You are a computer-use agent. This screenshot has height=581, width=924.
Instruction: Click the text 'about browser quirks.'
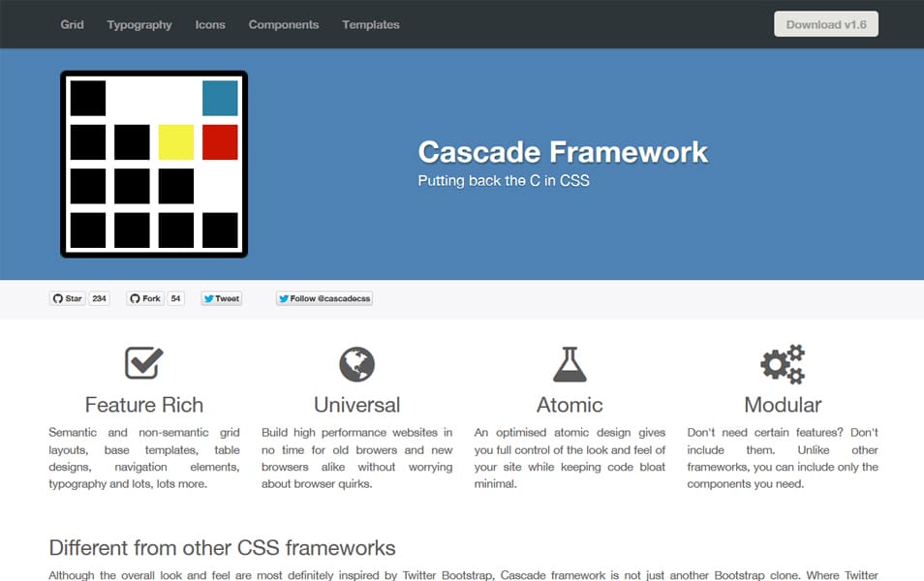[317, 484]
